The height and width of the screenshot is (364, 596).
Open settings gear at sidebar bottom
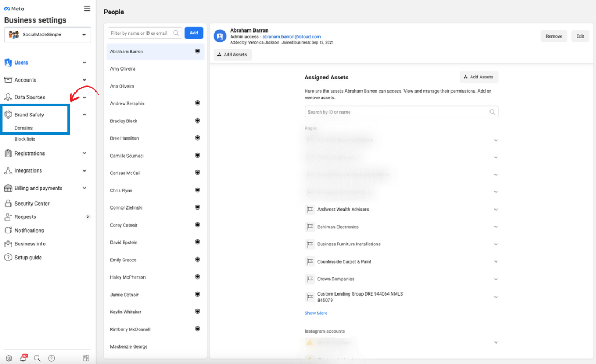coord(9,358)
